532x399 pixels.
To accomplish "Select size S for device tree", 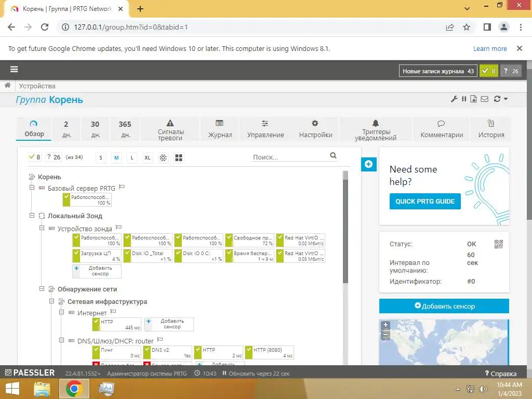I will click(101, 158).
